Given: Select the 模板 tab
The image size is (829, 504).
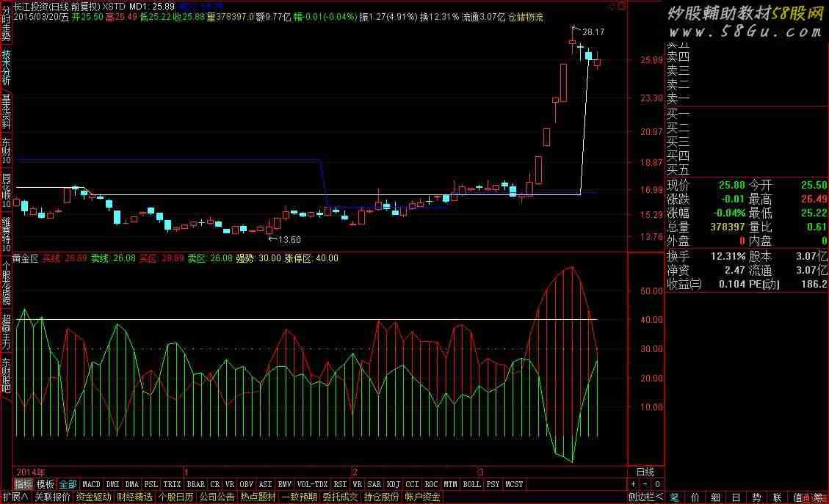Looking at the screenshot, I should click(46, 484).
